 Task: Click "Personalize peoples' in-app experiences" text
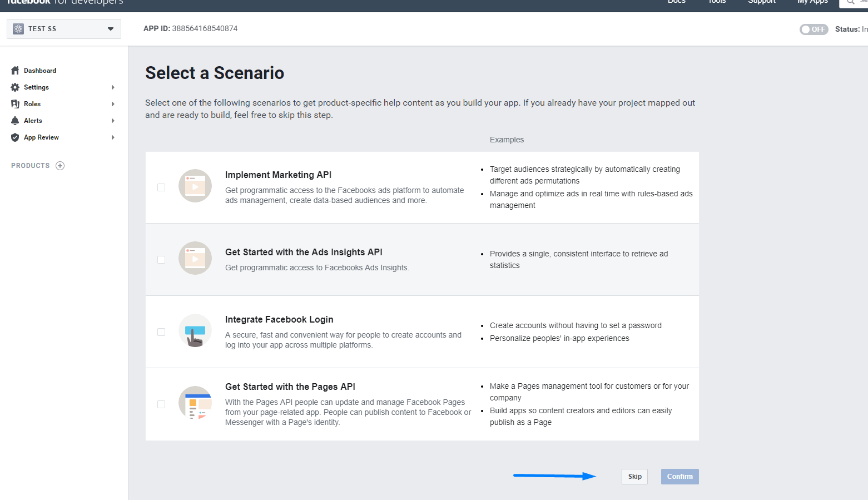coord(559,338)
